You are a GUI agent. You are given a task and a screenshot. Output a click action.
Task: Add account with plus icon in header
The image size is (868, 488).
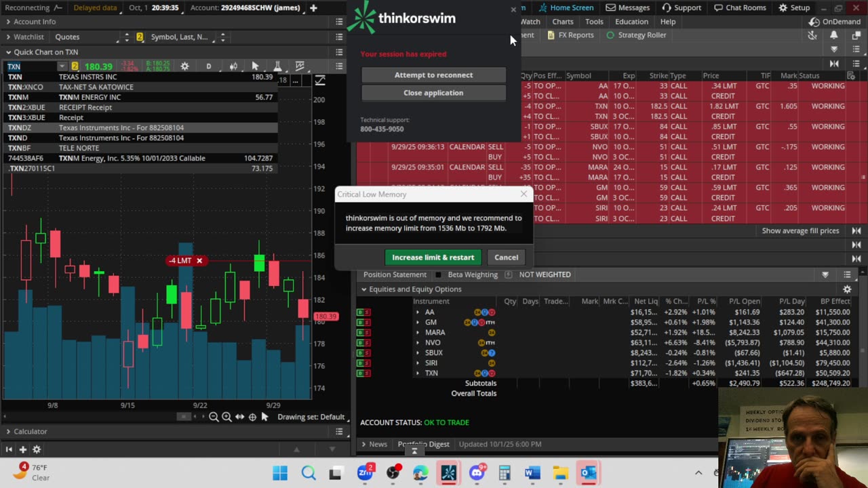pyautogui.click(x=313, y=8)
